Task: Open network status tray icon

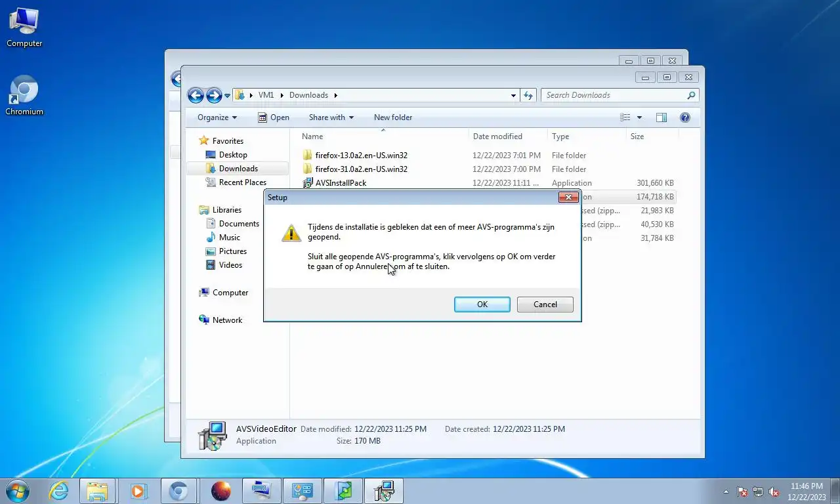Action: tap(758, 492)
